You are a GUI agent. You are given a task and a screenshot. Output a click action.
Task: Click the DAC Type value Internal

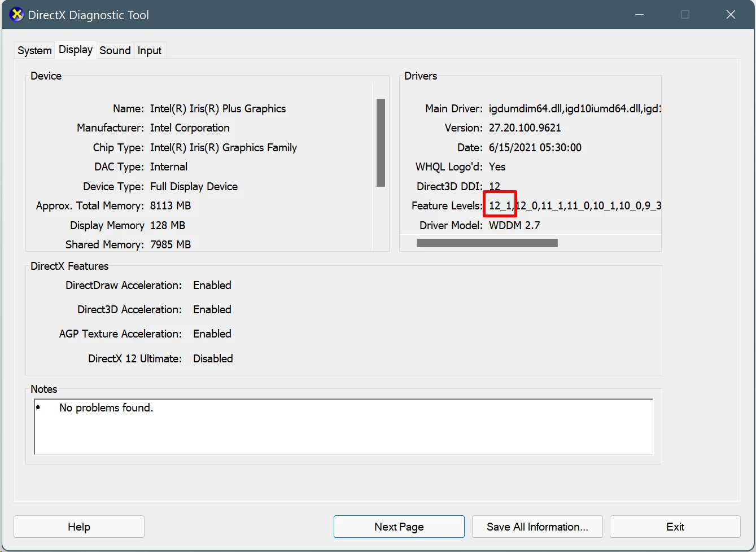coord(169,167)
